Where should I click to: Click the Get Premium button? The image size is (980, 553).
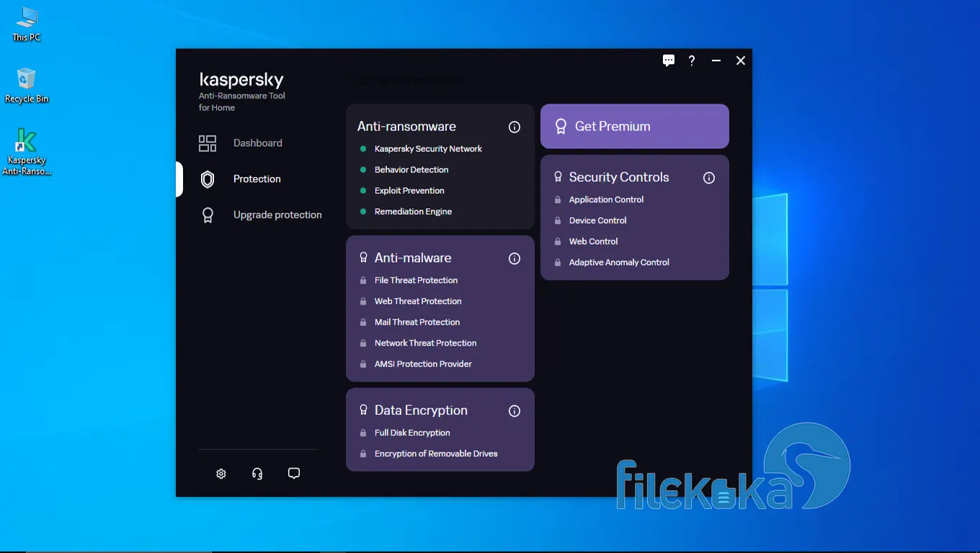(635, 127)
